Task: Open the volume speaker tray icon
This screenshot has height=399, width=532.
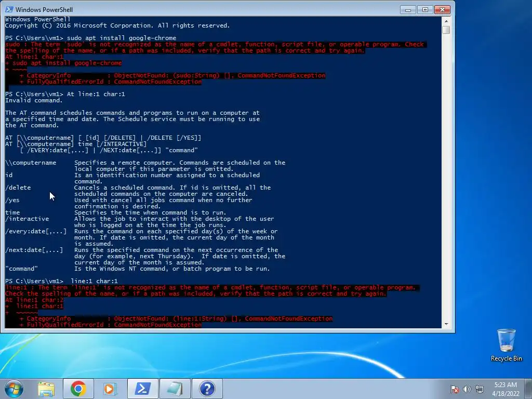Action: 467,389
